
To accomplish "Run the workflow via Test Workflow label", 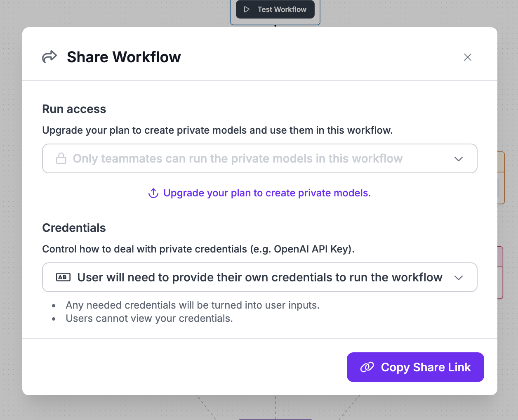I will pyautogui.click(x=282, y=9).
